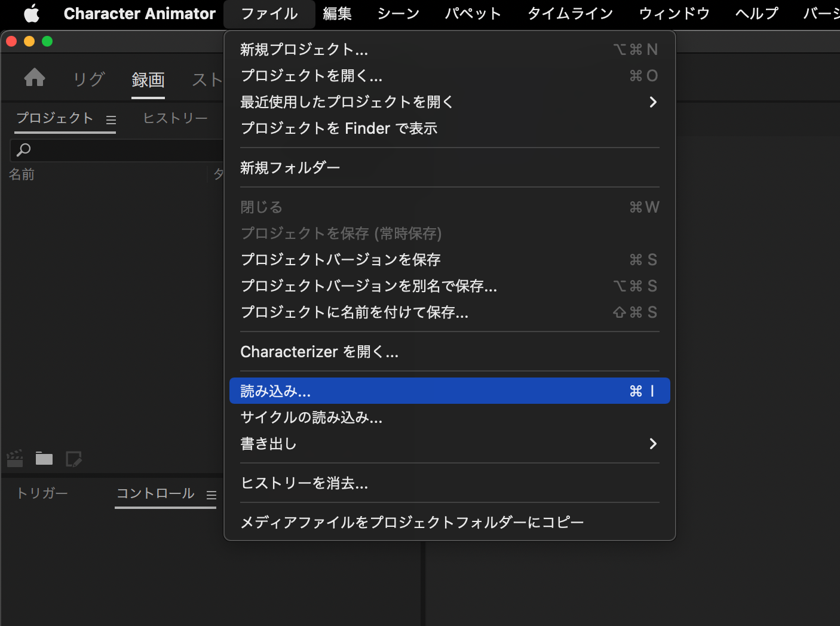
Task: Open the プロジェクト panel options menu
Action: pyautogui.click(x=111, y=119)
